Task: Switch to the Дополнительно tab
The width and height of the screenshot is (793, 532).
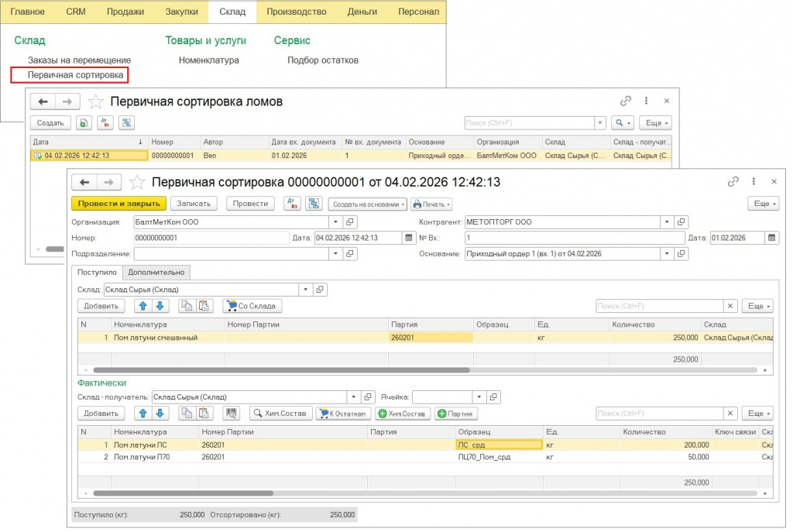Action: click(156, 272)
